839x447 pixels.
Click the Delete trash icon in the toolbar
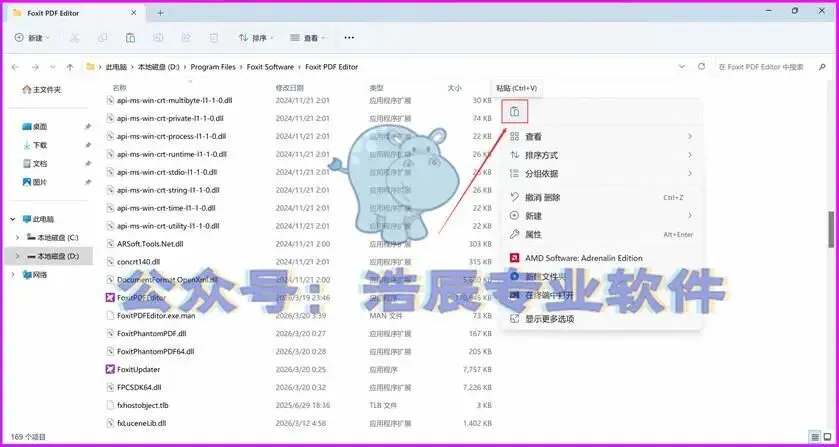[x=213, y=38]
